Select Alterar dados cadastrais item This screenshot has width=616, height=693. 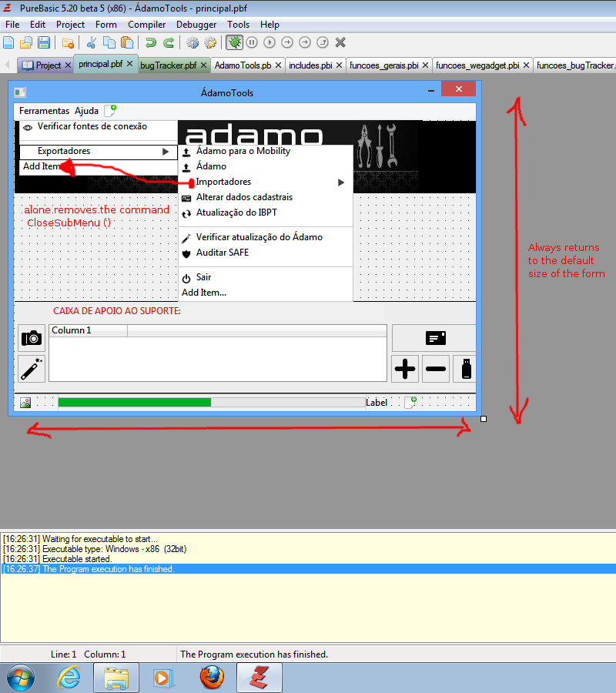266,198
